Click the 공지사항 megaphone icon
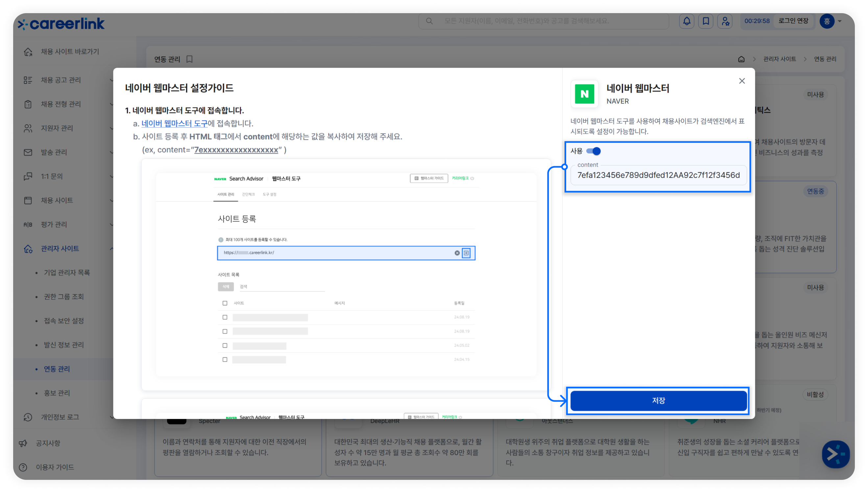The image size is (868, 493). (x=23, y=443)
